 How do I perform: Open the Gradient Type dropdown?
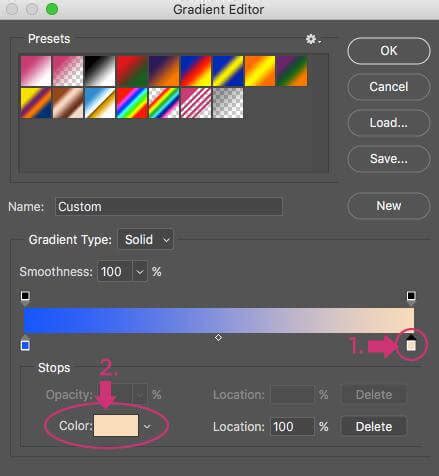pos(146,240)
